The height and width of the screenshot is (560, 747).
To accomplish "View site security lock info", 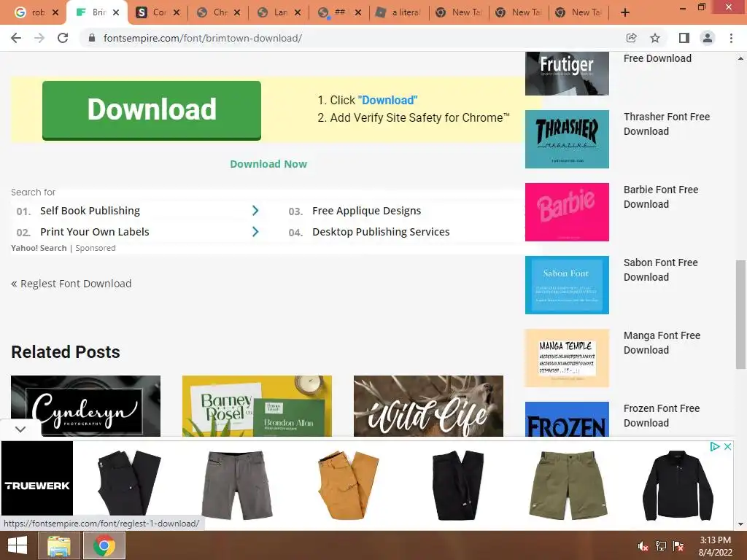I will pos(92,38).
